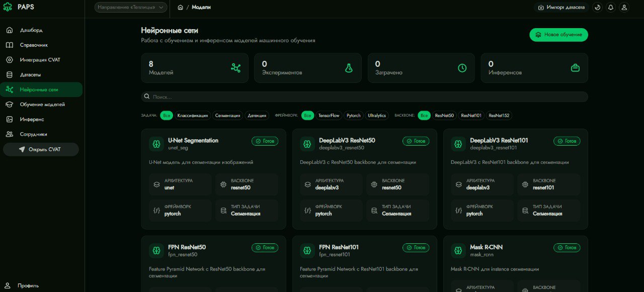
Task: Click backbone chip icon in U-Net card
Action: pos(223,184)
